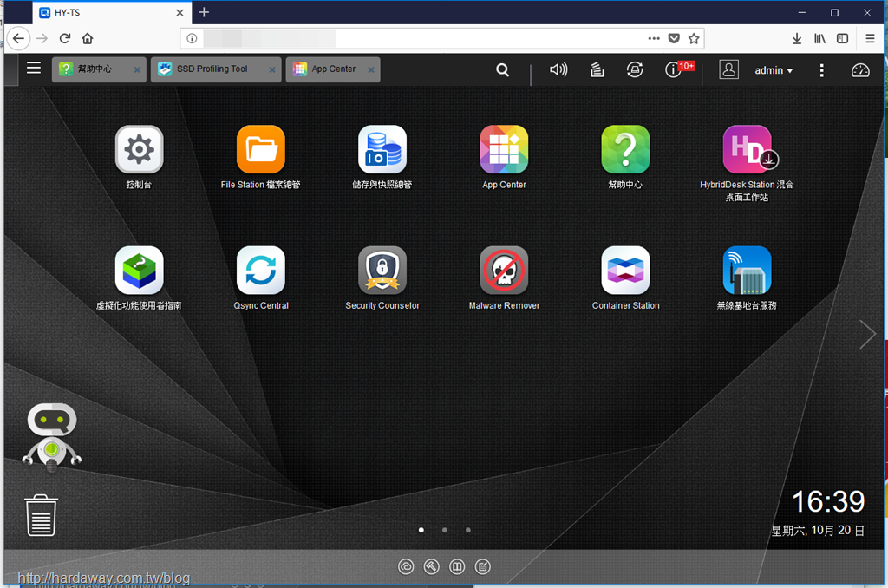The width and height of the screenshot is (888, 588).
Task: Bookmark this page with star
Action: (694, 38)
